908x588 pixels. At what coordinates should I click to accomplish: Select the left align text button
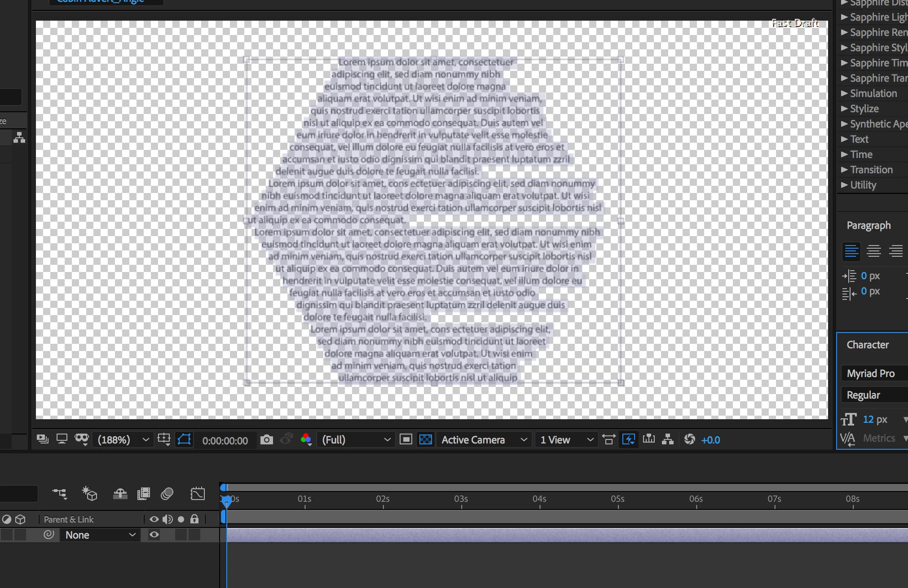click(851, 251)
